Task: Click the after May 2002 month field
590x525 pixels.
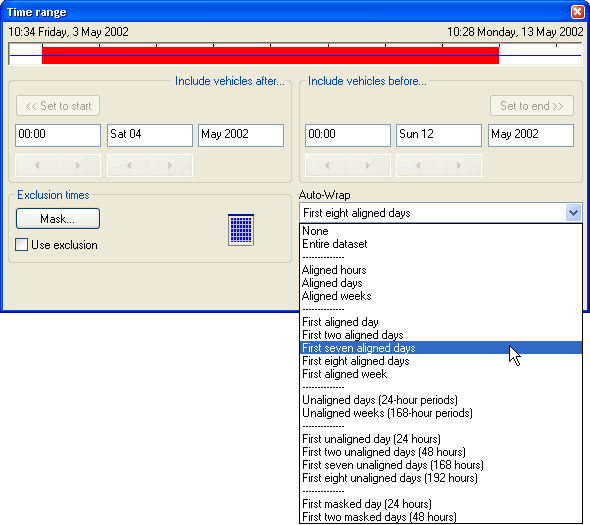Action: tap(241, 135)
